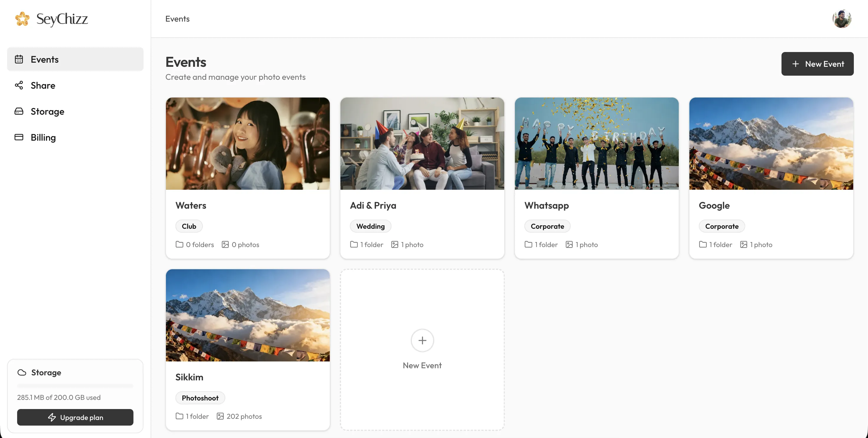The image size is (868, 438).
Task: Click the '202 photos' count on Sikkim
Action: (x=244, y=416)
